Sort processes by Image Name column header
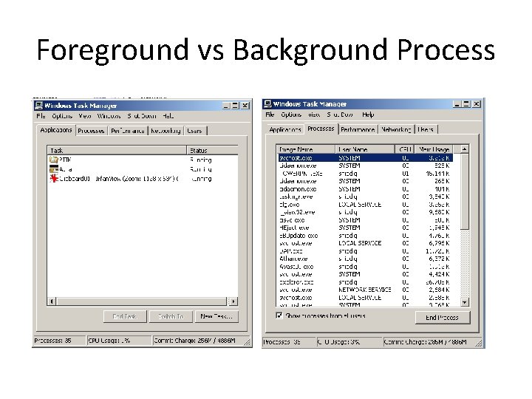The width and height of the screenshot is (532, 399). [x=306, y=149]
